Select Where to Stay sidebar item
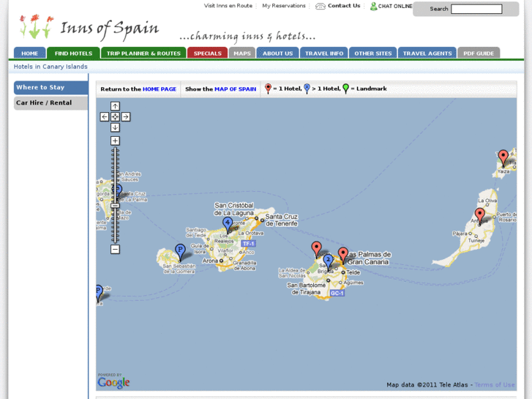The width and height of the screenshot is (532, 399). click(51, 87)
